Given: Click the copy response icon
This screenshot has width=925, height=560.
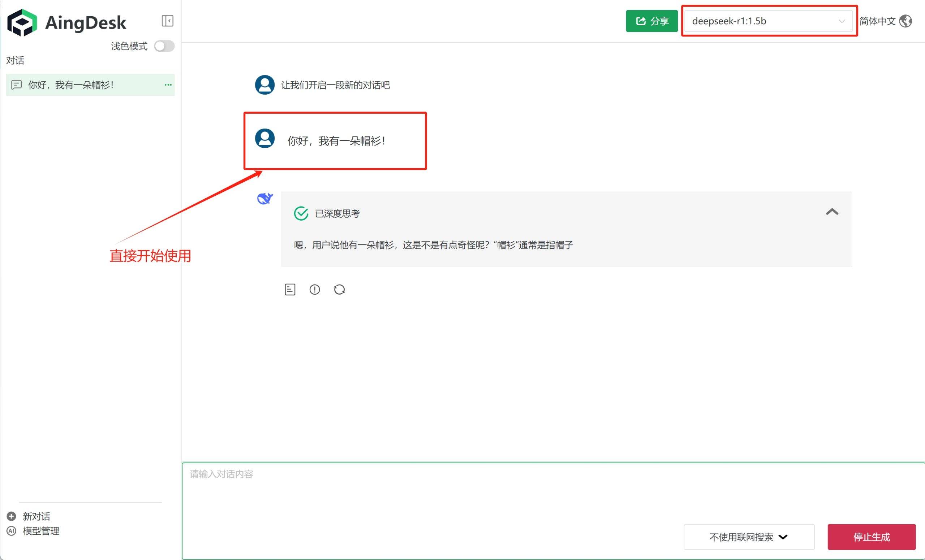Looking at the screenshot, I should click(x=290, y=290).
